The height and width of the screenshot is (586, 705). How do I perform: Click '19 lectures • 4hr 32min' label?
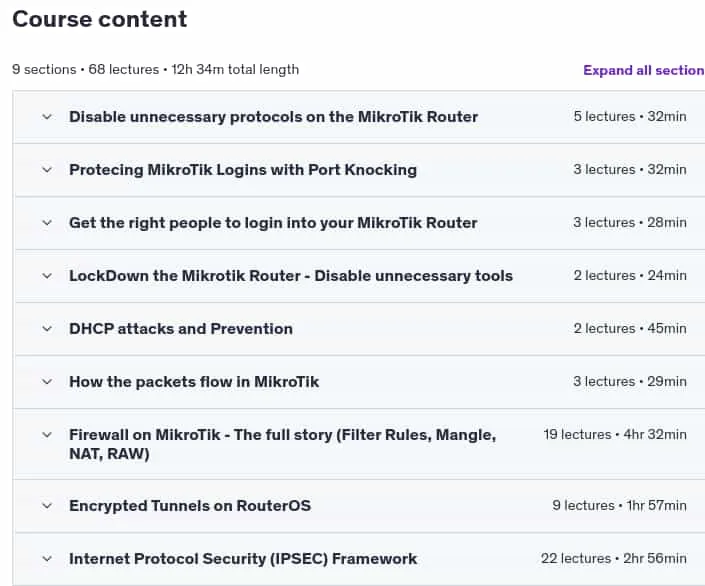click(x=615, y=435)
